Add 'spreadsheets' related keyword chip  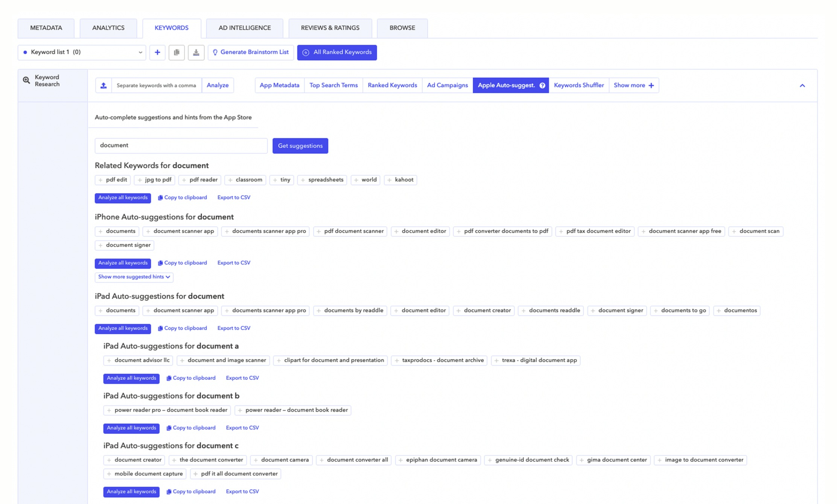(322, 180)
